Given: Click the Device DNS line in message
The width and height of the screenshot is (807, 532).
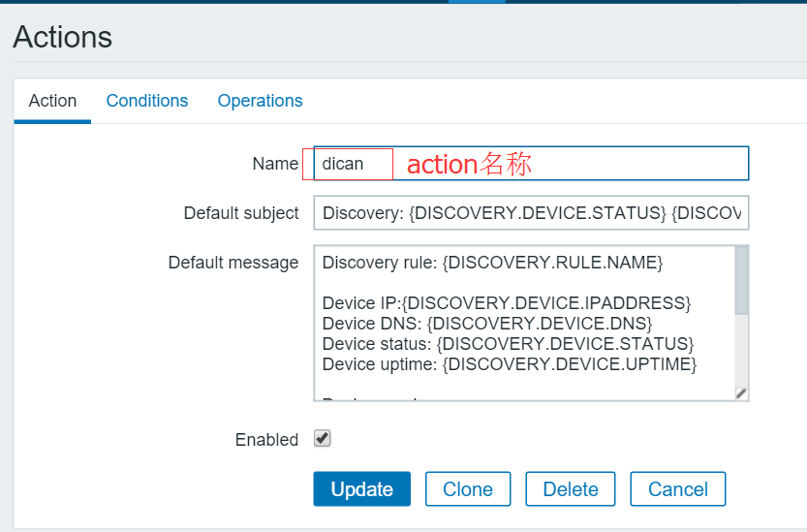Looking at the screenshot, I should tap(487, 324).
